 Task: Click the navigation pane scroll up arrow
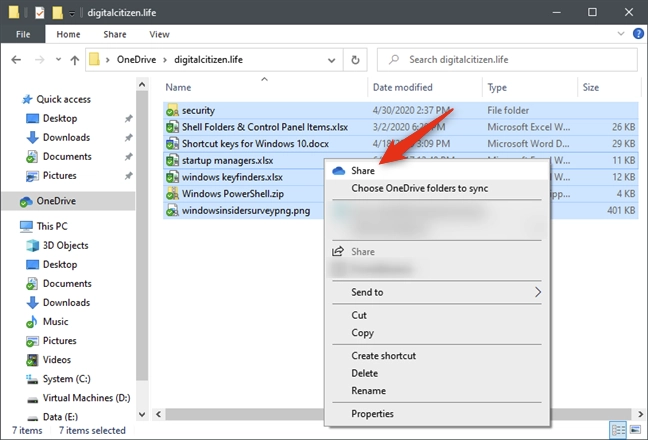pos(142,85)
